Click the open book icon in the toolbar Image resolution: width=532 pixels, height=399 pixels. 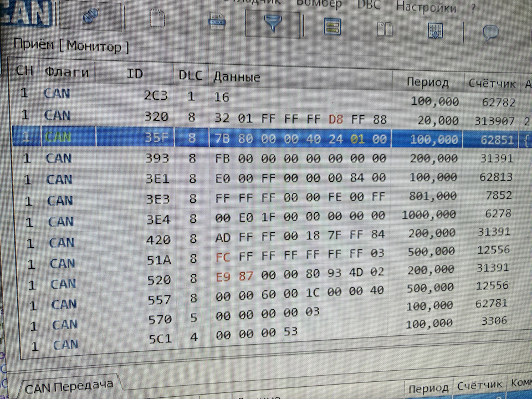[x=385, y=29]
